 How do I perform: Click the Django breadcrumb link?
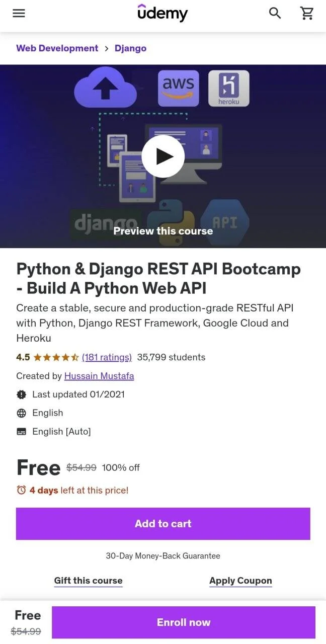[x=130, y=48]
